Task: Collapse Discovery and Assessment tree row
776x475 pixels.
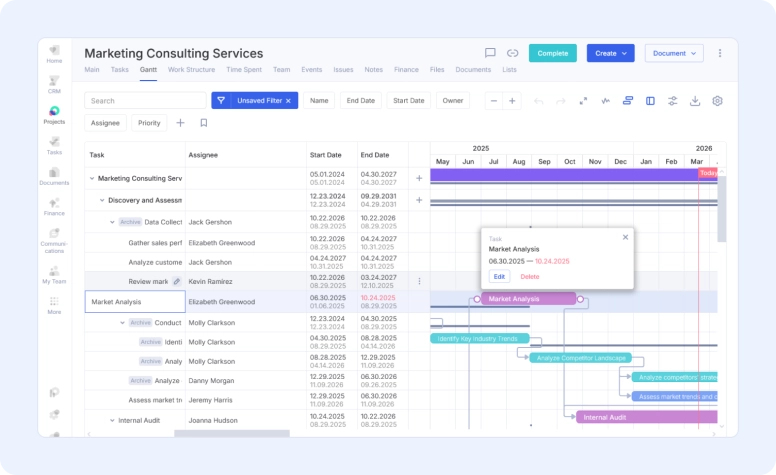Action: tap(102, 200)
